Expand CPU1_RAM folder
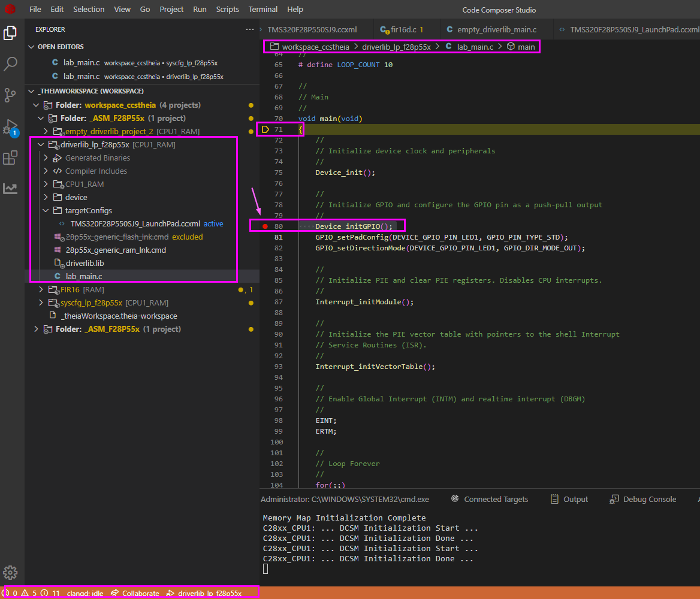The image size is (700, 599). pos(46,184)
